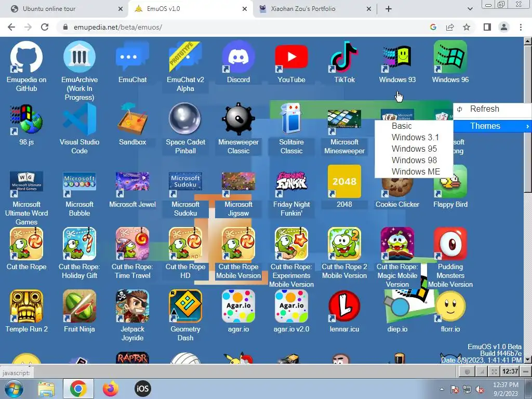Launch Jetpack Joyride icon

click(x=132, y=306)
